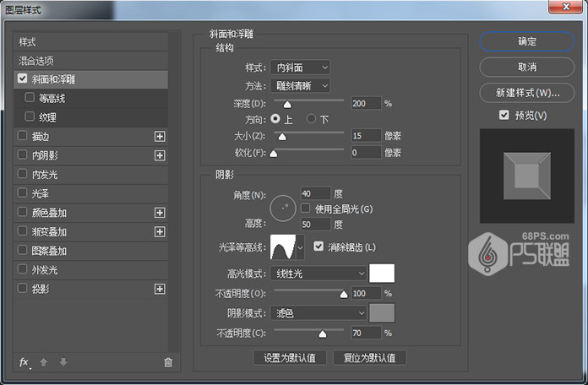
Task: Click shadow 不透明度(C) slider handle
Action: pyautogui.click(x=323, y=333)
